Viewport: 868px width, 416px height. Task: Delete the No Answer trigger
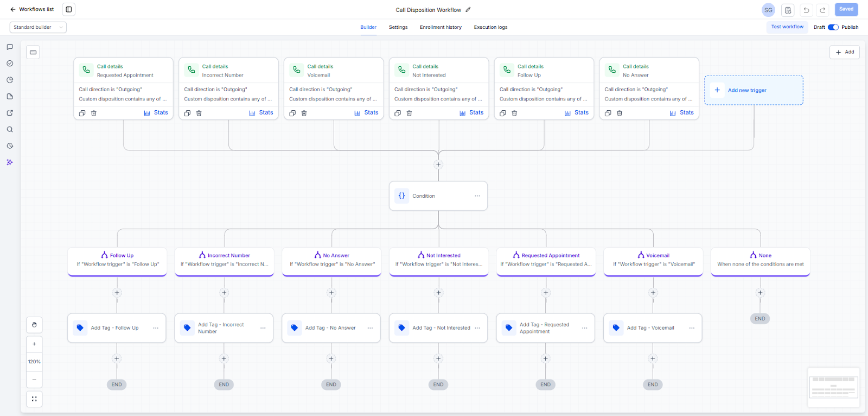(620, 113)
